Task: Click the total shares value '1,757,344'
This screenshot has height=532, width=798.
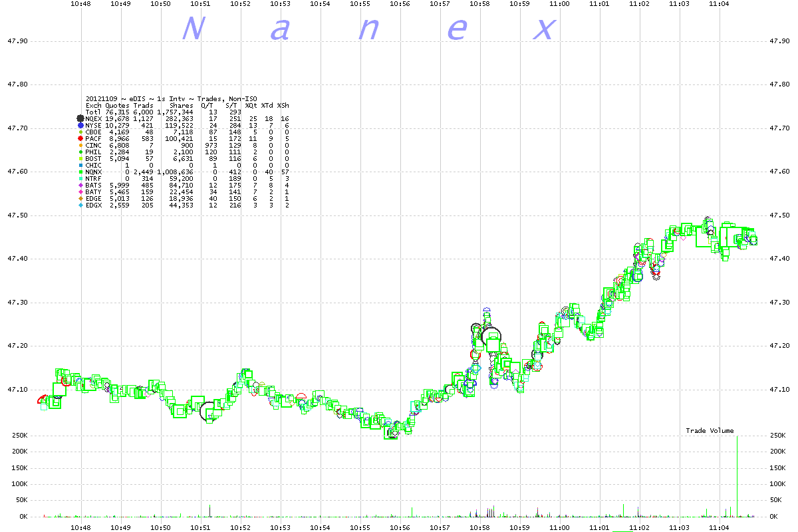Action: click(176, 112)
